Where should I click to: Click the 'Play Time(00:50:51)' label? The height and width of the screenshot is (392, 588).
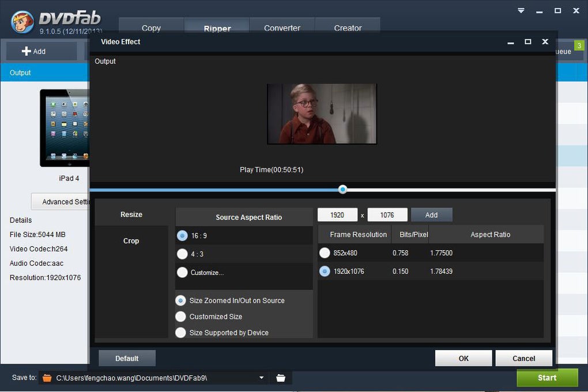tap(272, 170)
